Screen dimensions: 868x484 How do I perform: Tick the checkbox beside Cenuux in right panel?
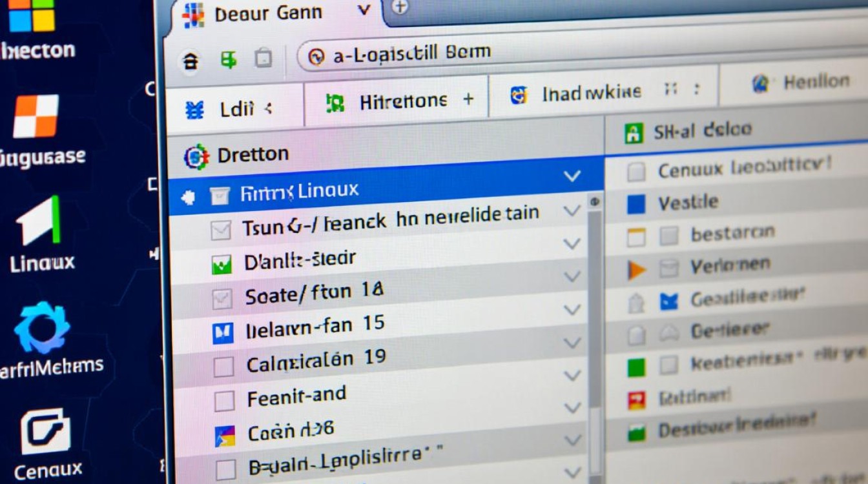pyautogui.click(x=636, y=172)
